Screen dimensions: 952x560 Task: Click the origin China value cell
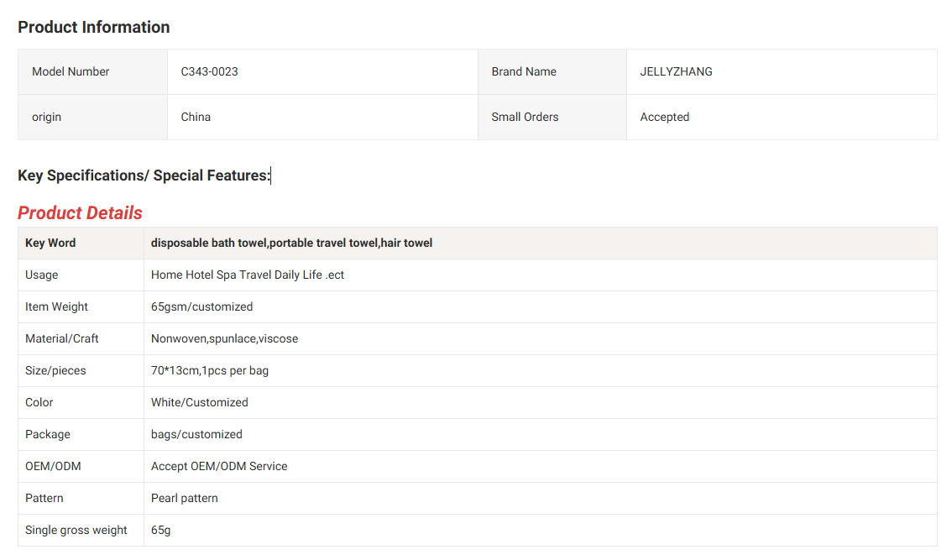(196, 117)
